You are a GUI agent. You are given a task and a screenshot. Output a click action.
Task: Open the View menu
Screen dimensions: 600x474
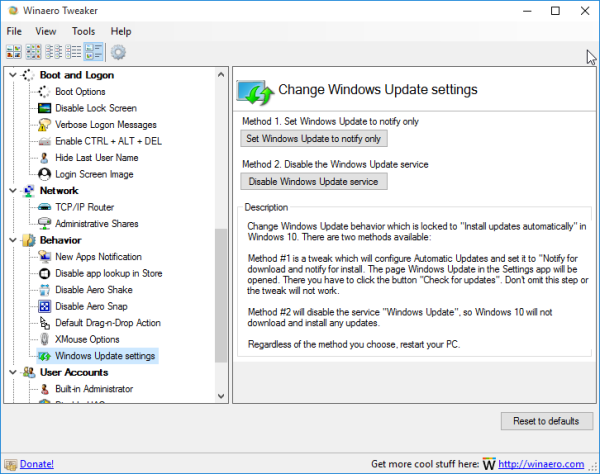tap(46, 31)
